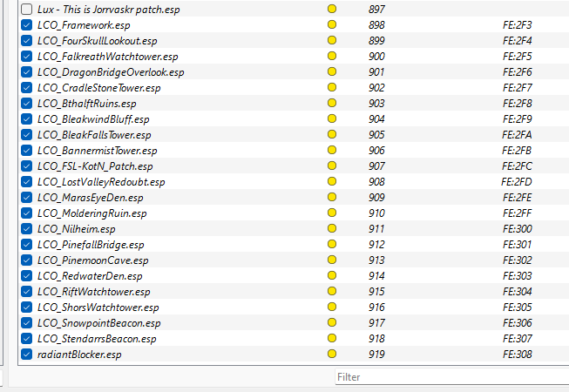Click yellow flag icon for radiantBlocker.esp
Image resolution: width=569 pixels, height=392 pixels.
coord(332,354)
